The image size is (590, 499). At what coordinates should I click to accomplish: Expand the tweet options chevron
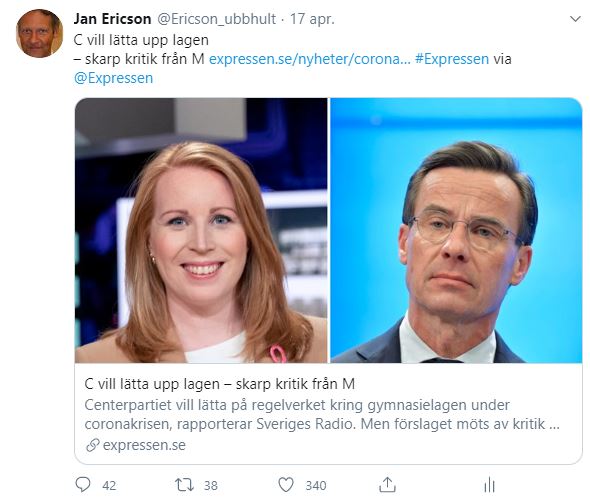[x=575, y=18]
